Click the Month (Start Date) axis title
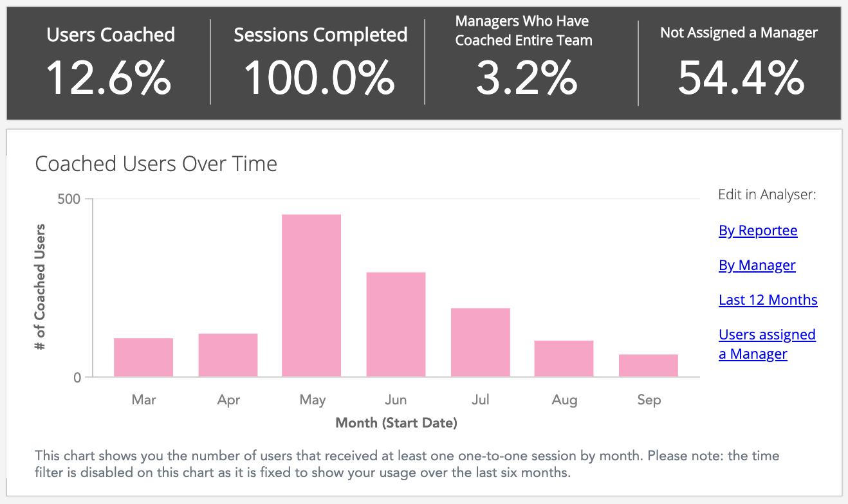 (x=396, y=423)
